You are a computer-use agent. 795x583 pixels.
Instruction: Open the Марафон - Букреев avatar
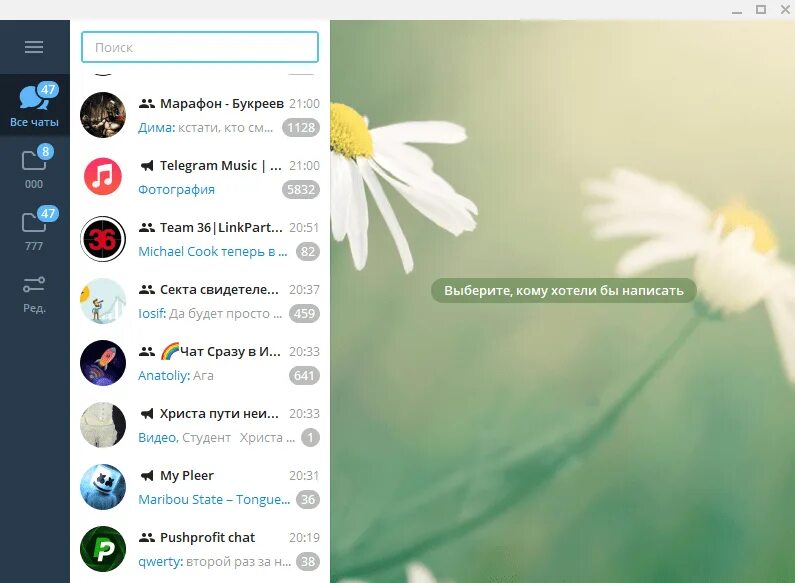[103, 115]
